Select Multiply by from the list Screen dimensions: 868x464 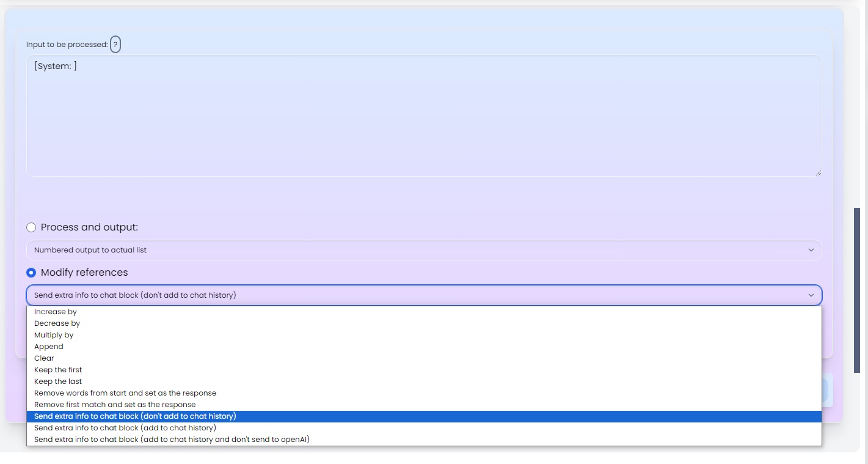pos(54,335)
